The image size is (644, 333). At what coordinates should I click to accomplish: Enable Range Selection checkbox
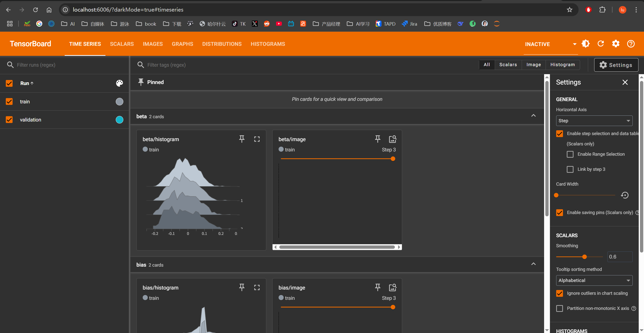(x=570, y=154)
